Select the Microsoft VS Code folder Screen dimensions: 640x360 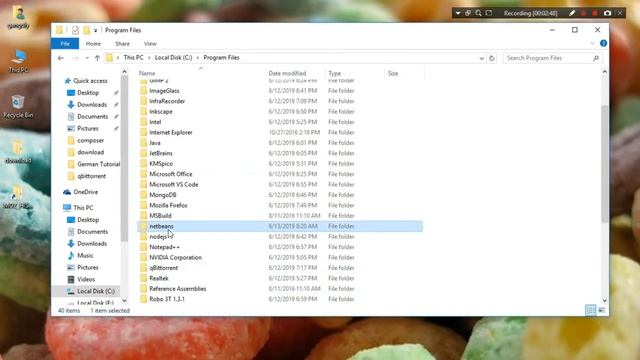click(x=173, y=184)
